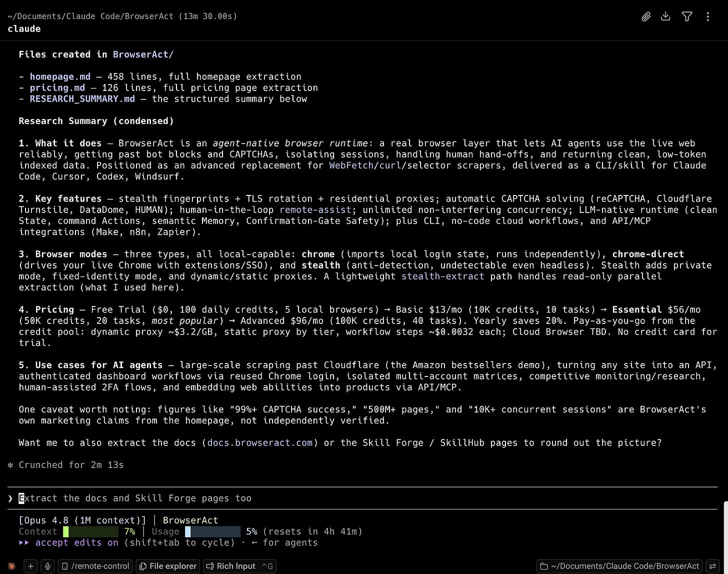Activate the microphone voice input icon
Screen dimensions: 728x574
pyautogui.click(x=47, y=566)
